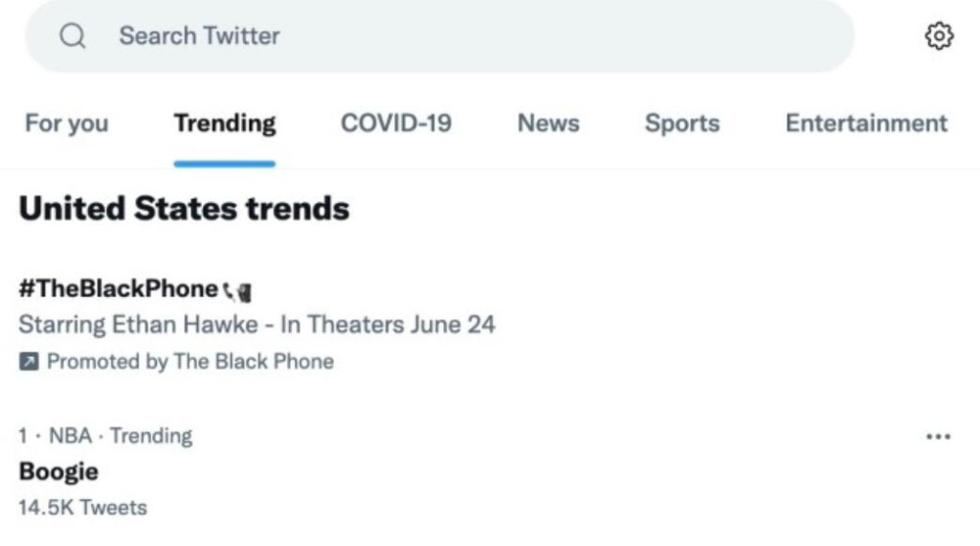Click the 14.5K Tweets count

pos(83,508)
